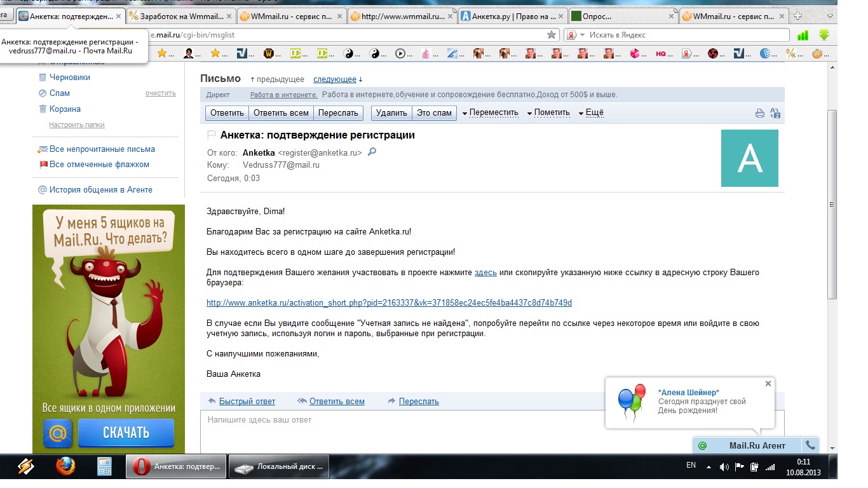The width and height of the screenshot is (868, 488).
Task: Open История общения в Агенте
Action: (101, 189)
